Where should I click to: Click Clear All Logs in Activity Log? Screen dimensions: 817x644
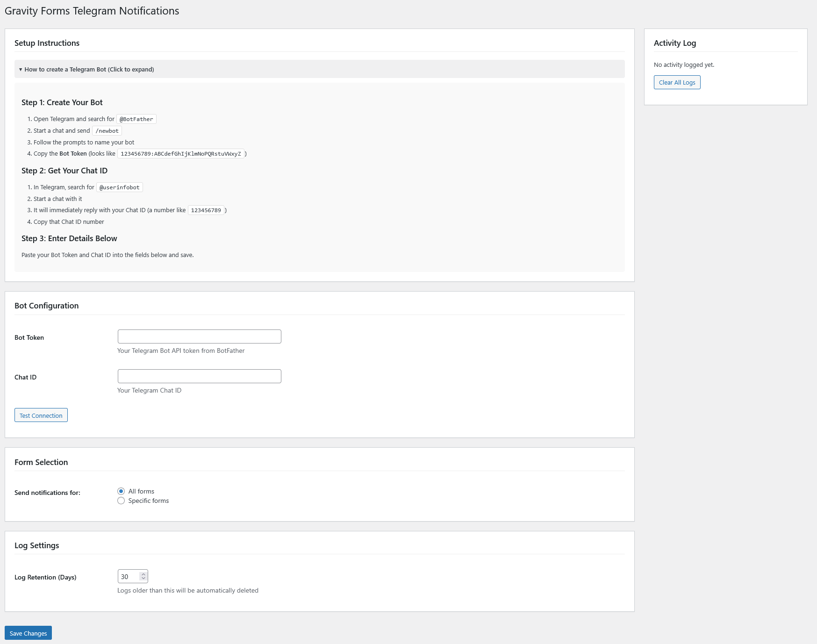coord(677,82)
